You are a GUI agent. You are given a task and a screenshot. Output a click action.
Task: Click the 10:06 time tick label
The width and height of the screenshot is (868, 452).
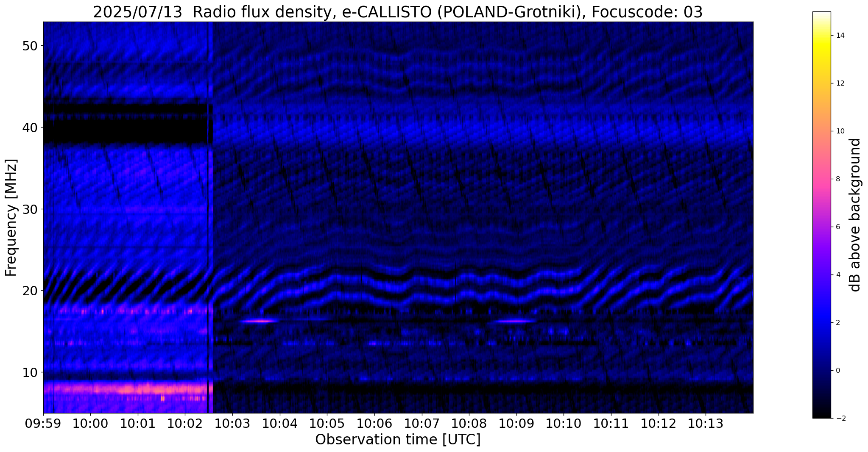(x=374, y=423)
